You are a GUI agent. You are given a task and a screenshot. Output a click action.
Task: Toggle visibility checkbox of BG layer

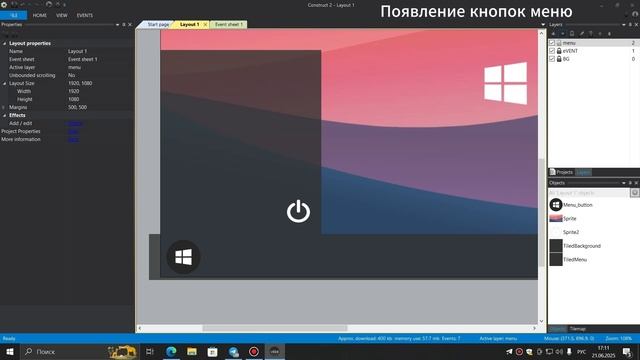[x=552, y=59]
